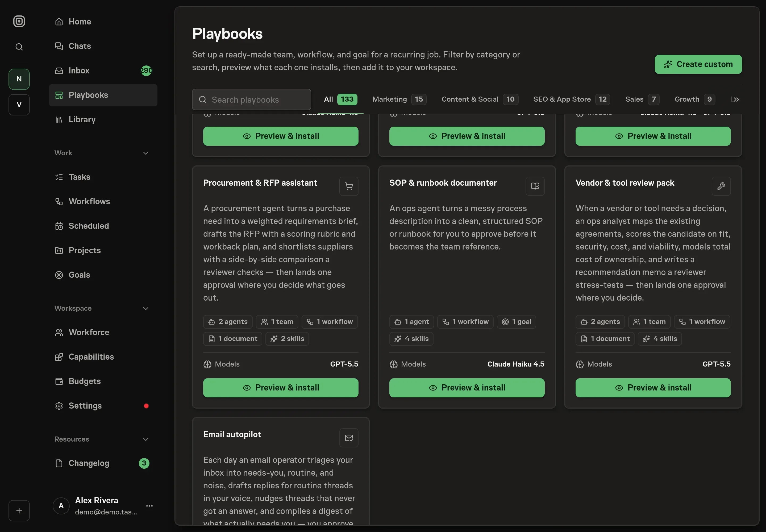The width and height of the screenshot is (766, 532).
Task: Open the SOP & runbook documenter title
Action: click(443, 183)
